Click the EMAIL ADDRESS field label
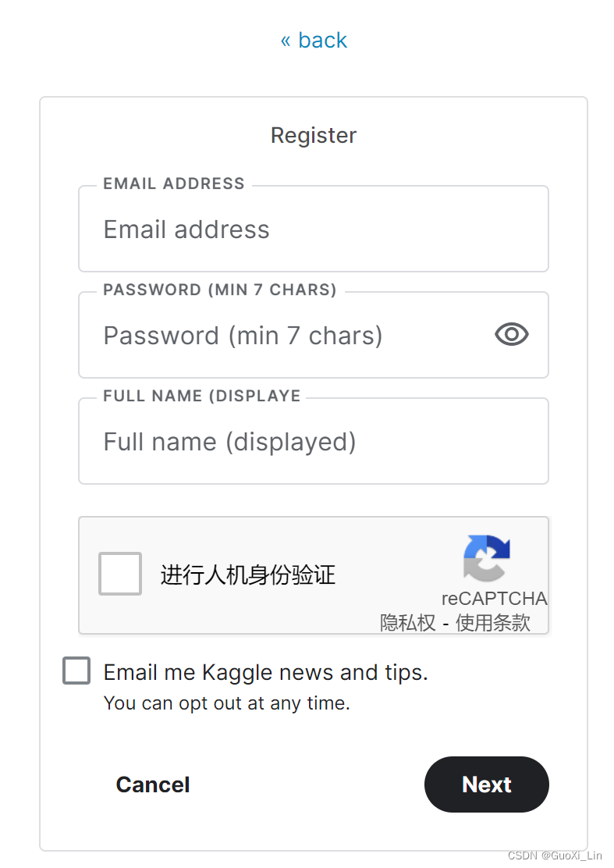The height and width of the screenshot is (868, 614). (174, 183)
